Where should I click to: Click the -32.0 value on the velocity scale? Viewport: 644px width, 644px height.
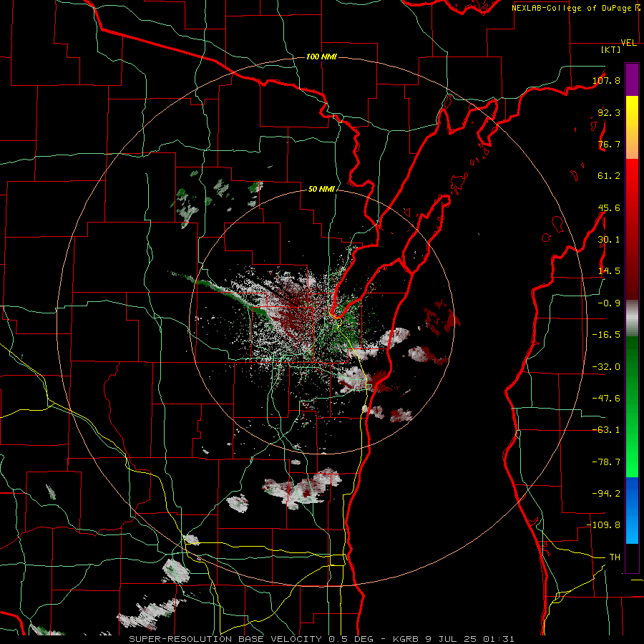coord(607,367)
